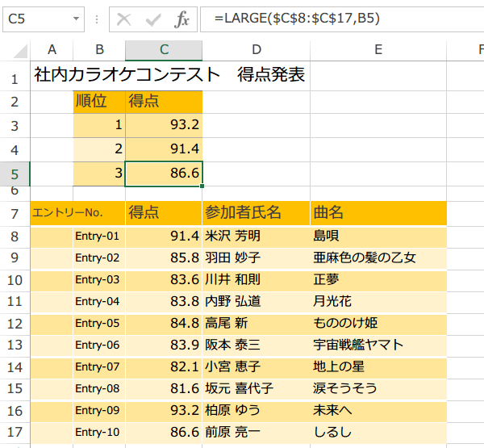Click participant name 柏原 ゆう
Screen dimensions: 484x448
point(234,411)
